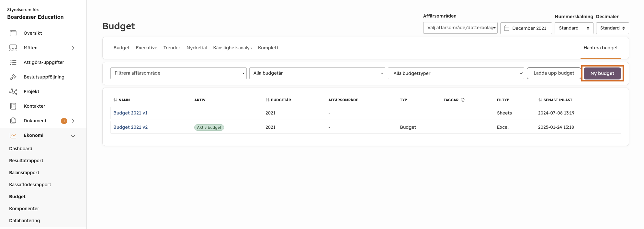Click budget year 2021 in Budget 2021 v1 row
The width and height of the screenshot is (644, 229).
(270, 113)
